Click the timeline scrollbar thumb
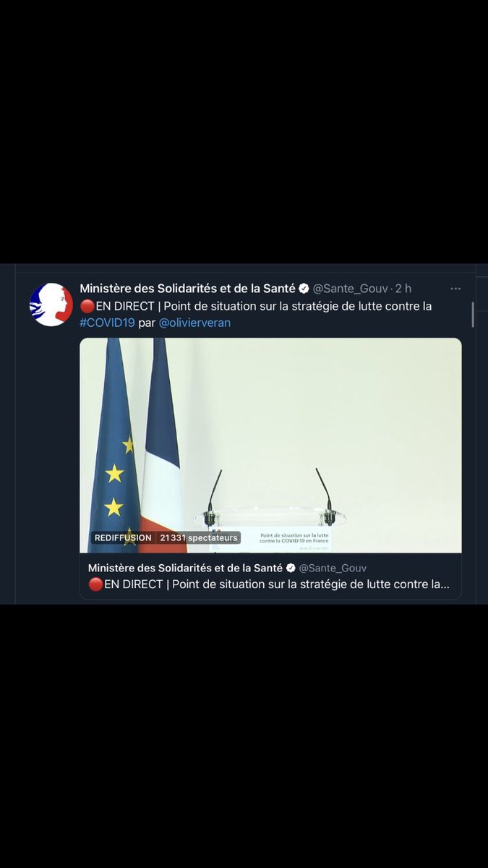This screenshot has height=868, width=488. click(x=474, y=315)
